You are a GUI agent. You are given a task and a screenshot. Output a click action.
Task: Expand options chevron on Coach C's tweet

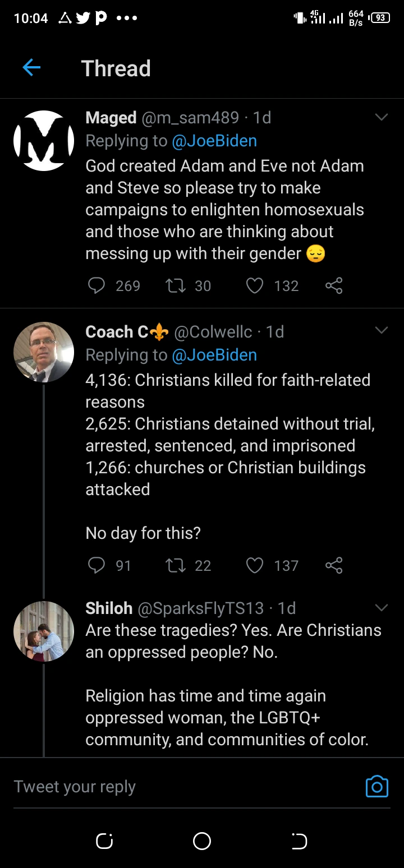tap(381, 331)
